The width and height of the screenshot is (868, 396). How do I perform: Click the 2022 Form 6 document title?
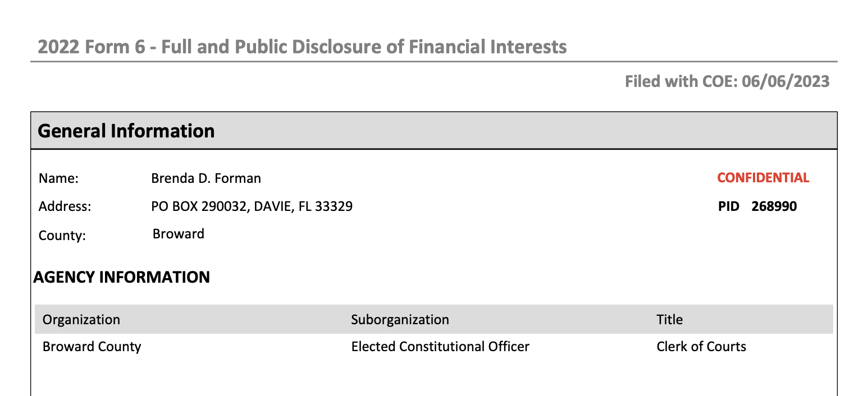(302, 47)
